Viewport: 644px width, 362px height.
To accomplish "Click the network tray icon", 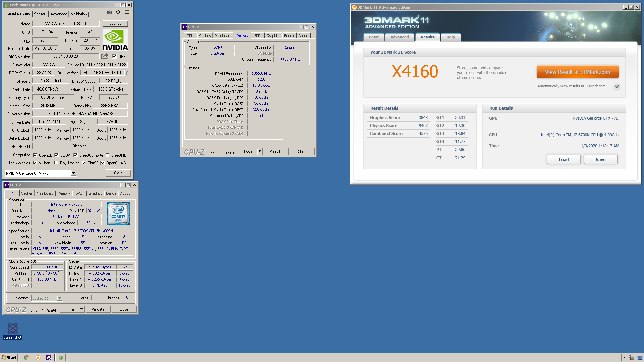I will tap(632, 358).
